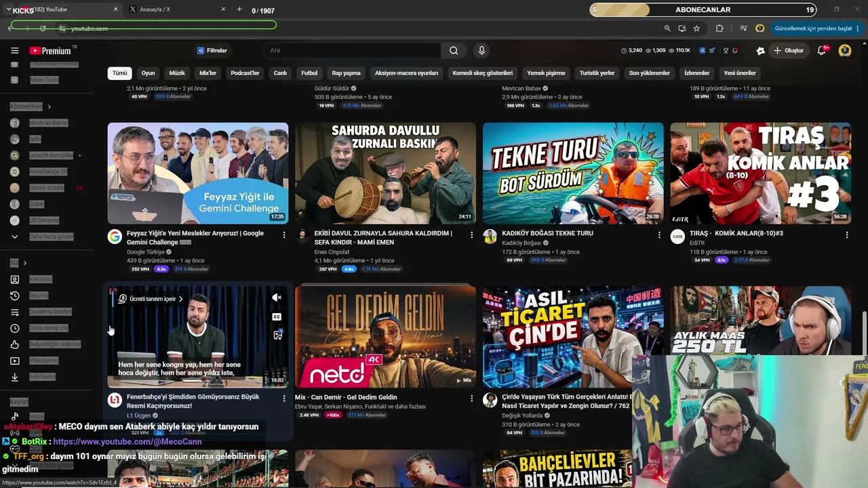This screenshot has width=868, height=488.
Task: Select the Futbol filter chip
Action: point(309,73)
